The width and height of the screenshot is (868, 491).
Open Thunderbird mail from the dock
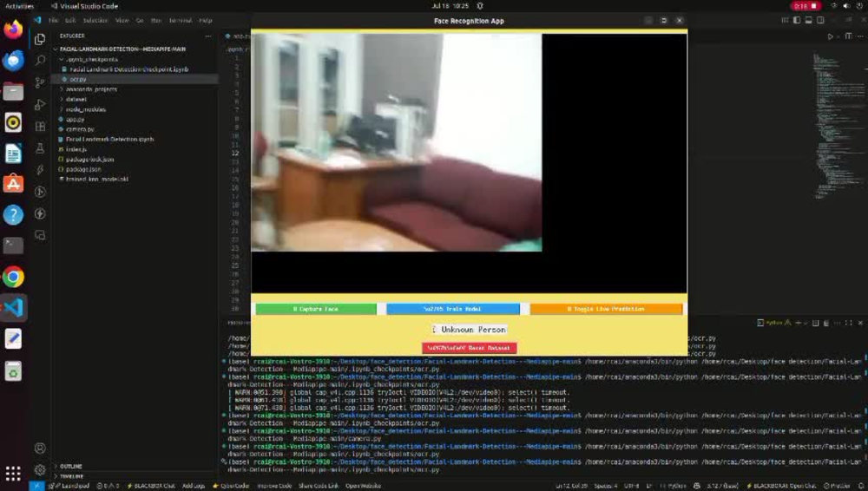[x=13, y=60]
